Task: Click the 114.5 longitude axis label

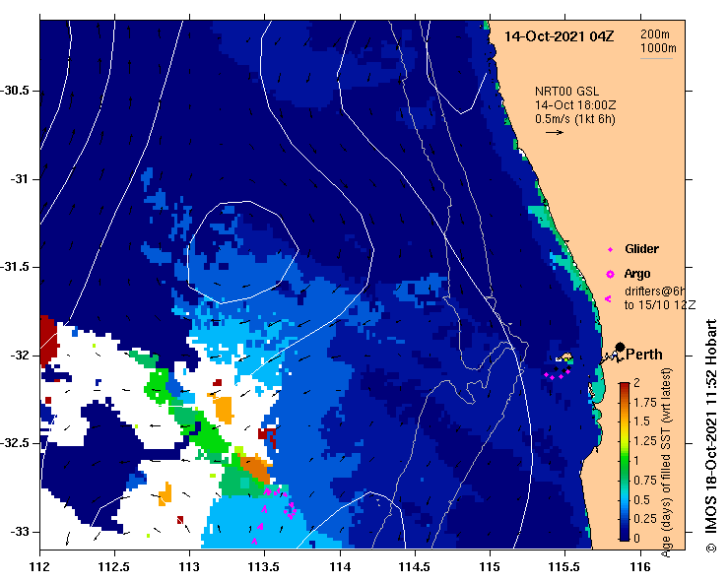Action: (415, 567)
